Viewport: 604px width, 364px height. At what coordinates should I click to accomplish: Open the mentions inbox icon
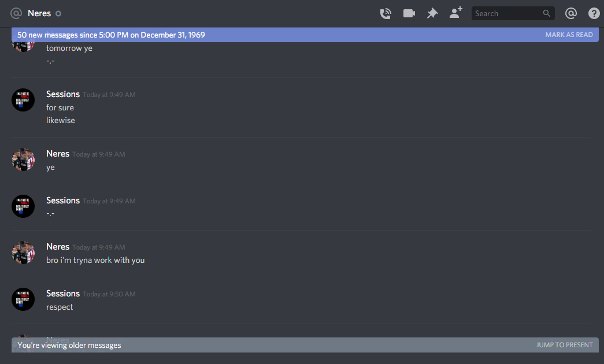pos(570,13)
